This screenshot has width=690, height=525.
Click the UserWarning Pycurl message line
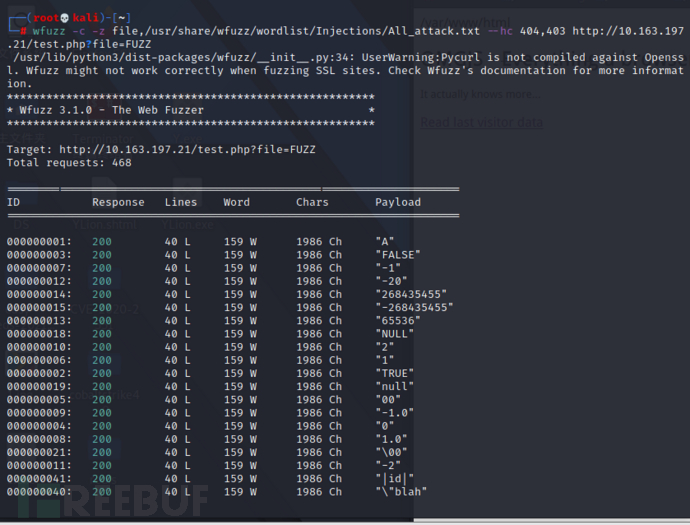(345, 70)
